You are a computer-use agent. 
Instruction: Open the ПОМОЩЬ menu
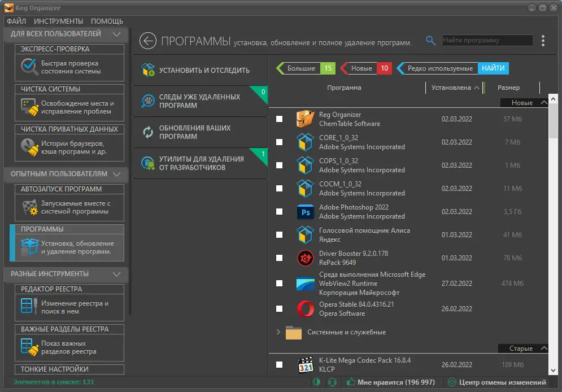click(107, 21)
